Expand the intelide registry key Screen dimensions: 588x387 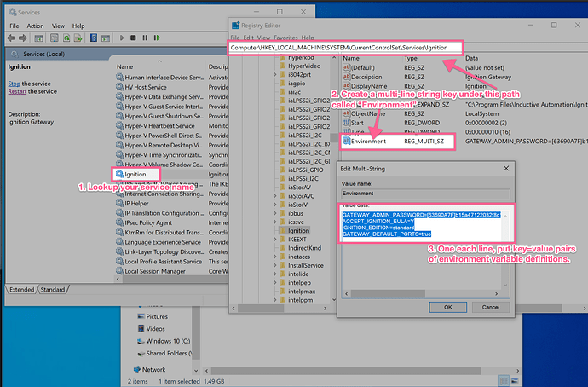pyautogui.click(x=275, y=274)
